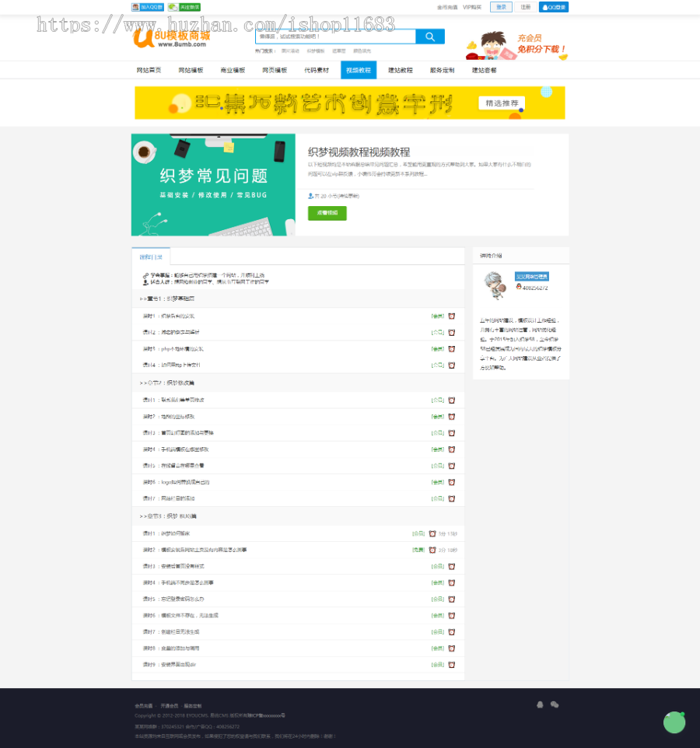The image size is (700, 748).
Task: Expand the 章节2 织梦修改篇 section
Action: click(x=170, y=382)
